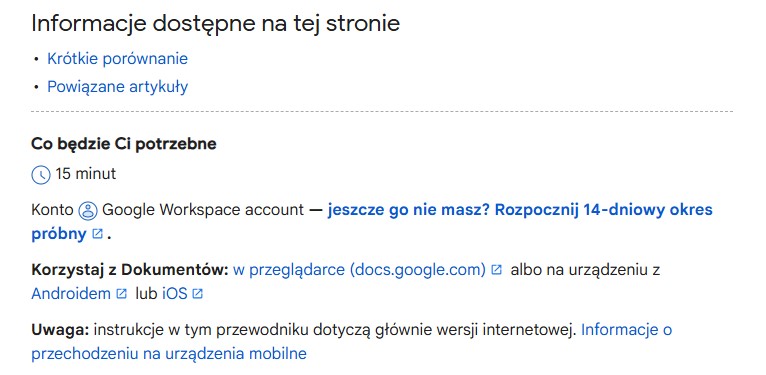Click external-link icon next to iOS
Image resolution: width=766 pixels, height=375 pixels.
(197, 293)
